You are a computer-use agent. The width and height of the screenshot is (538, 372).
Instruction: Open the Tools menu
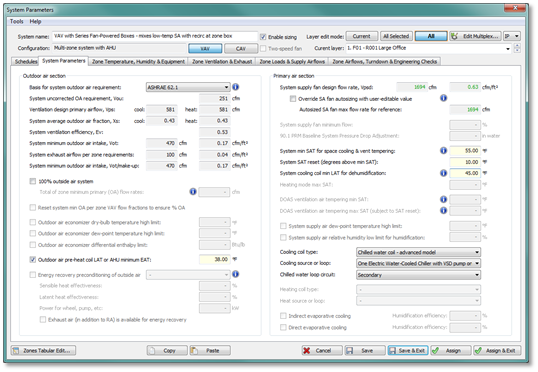coord(16,21)
